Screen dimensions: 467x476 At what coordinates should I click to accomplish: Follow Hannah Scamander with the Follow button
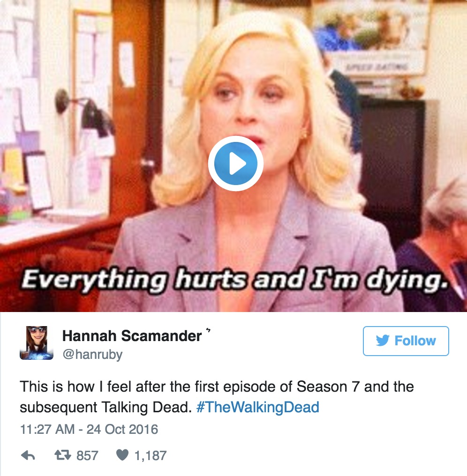coord(406,341)
